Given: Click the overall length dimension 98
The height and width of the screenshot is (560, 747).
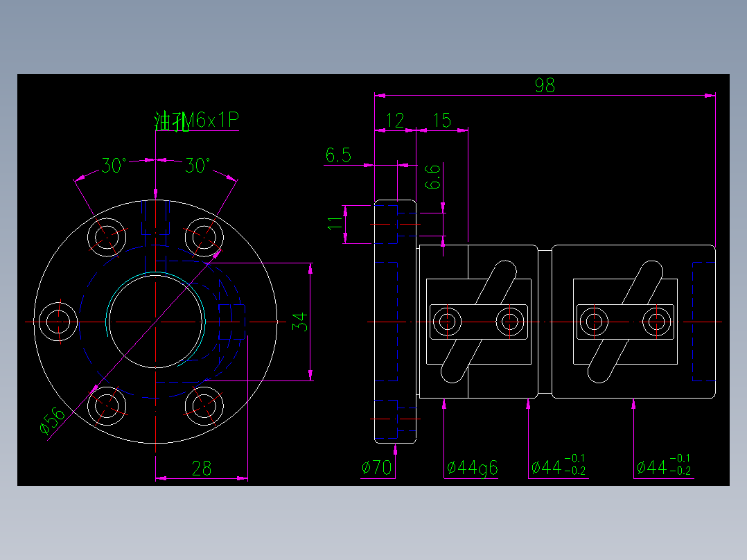Looking at the screenshot, I should coord(545,85).
